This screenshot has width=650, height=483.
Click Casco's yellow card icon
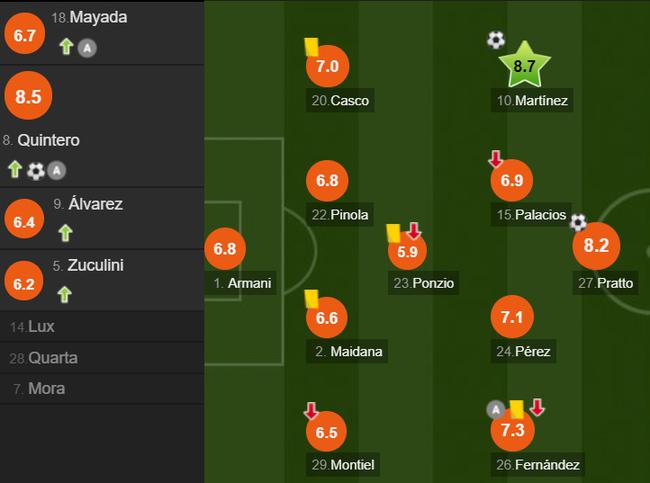click(x=311, y=46)
